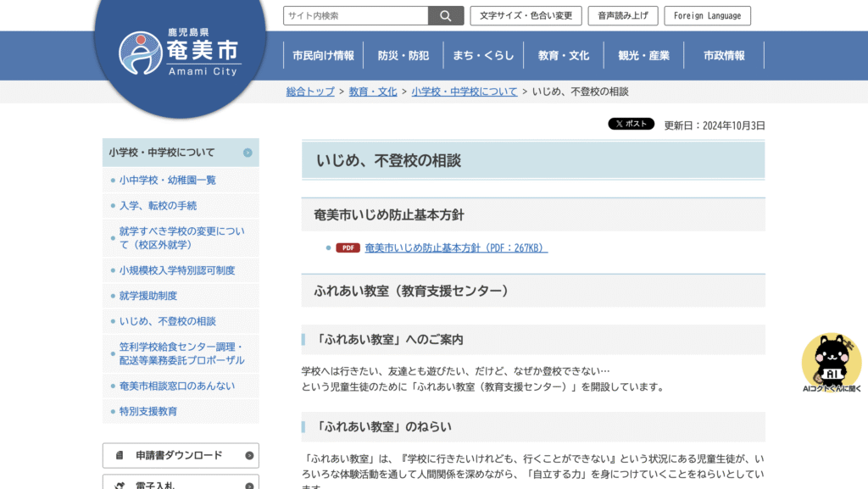This screenshot has width=868, height=489.
Task: Click the PDF icon beside いじめ防止基本方針
Action: pos(348,248)
